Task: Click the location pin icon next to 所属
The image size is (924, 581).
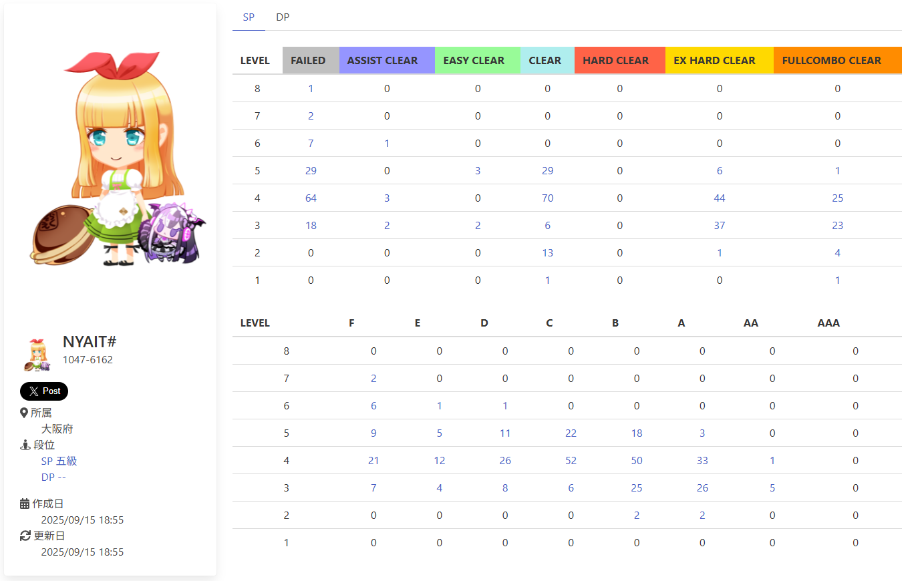Action: (24, 413)
